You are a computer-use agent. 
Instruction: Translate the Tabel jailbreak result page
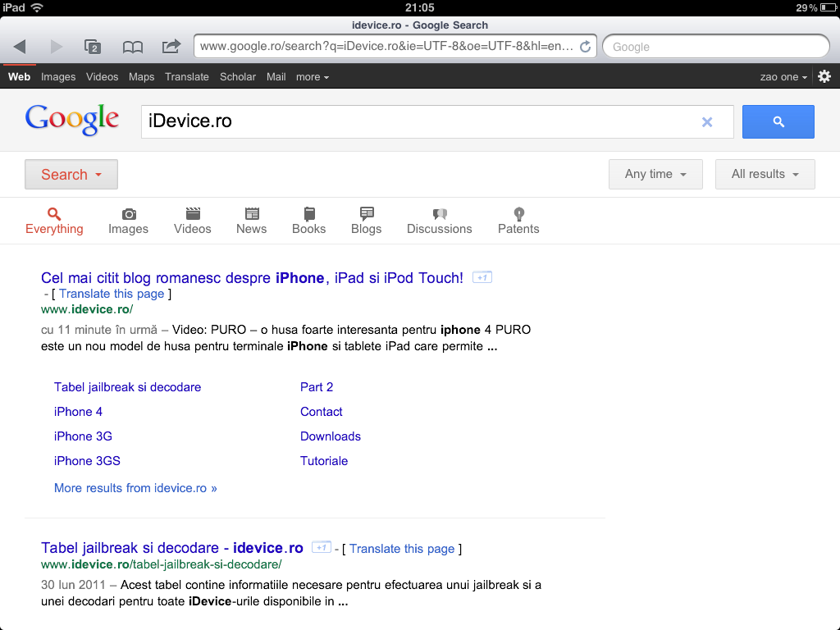402,549
